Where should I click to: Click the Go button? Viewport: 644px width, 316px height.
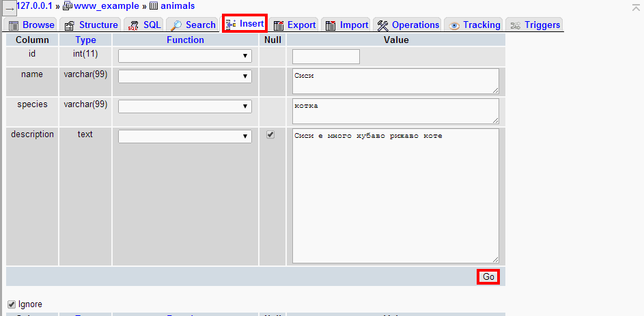(488, 276)
